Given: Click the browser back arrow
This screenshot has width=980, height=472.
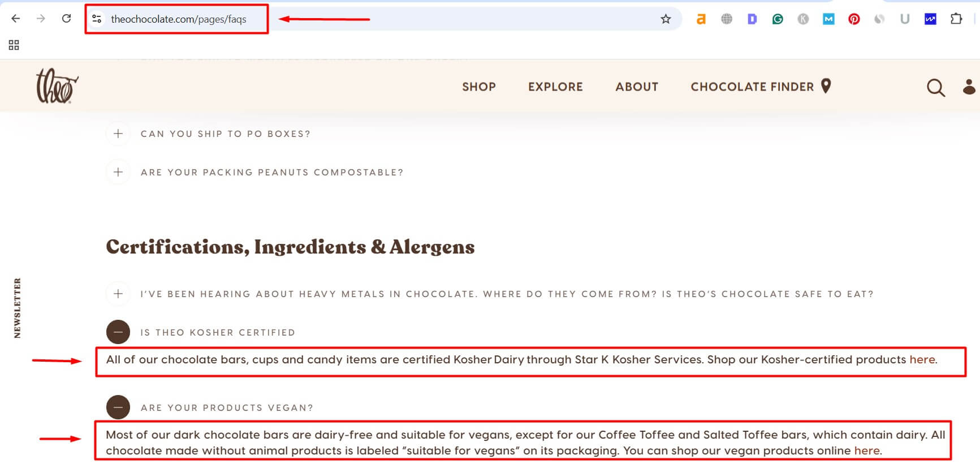Looking at the screenshot, I should click(16, 19).
